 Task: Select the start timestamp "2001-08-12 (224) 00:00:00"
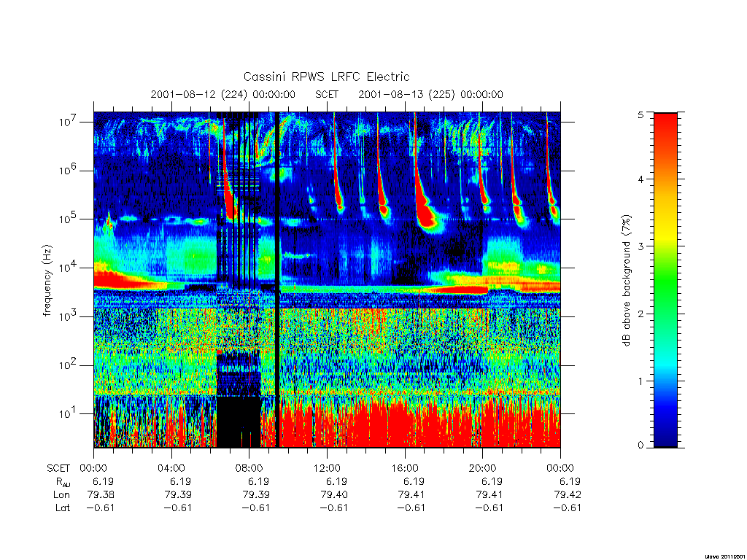223,94
